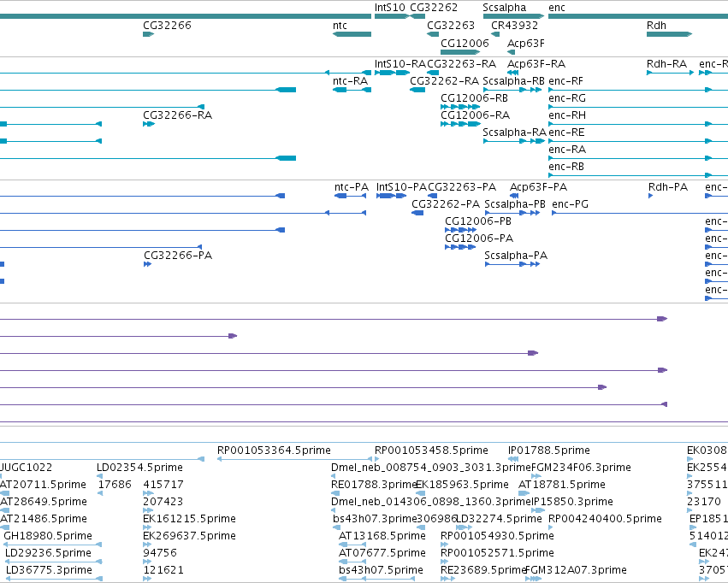Select the CG12006-RB transcript label
The width and height of the screenshot is (728, 583).
pos(474,98)
